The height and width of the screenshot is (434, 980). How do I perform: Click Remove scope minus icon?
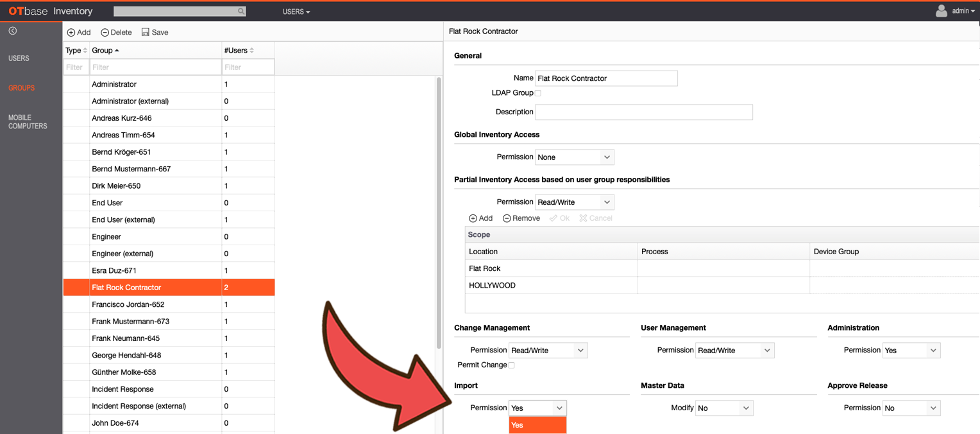pos(507,218)
